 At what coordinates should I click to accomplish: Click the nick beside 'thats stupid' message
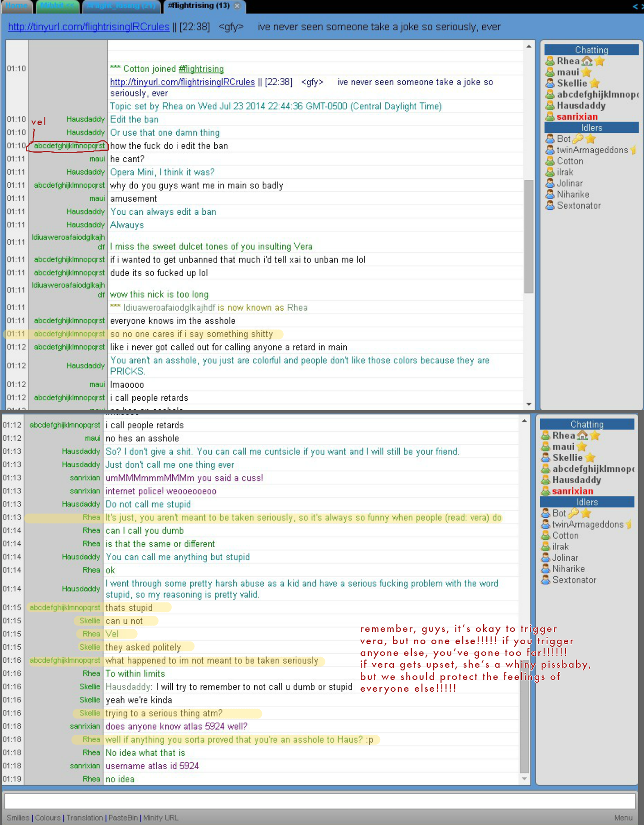click(65, 607)
